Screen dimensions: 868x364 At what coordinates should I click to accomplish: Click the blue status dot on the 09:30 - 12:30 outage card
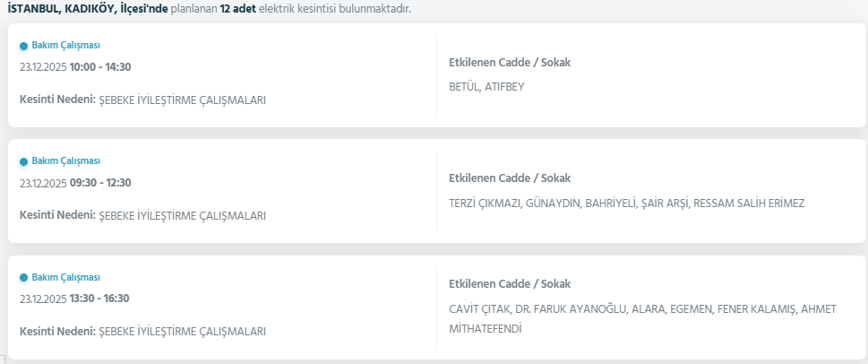click(23, 162)
